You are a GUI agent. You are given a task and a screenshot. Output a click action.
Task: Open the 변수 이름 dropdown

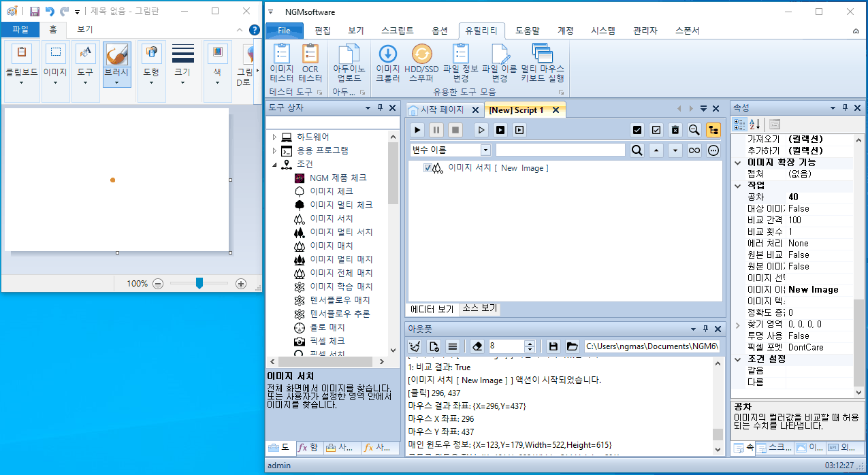[x=485, y=150]
